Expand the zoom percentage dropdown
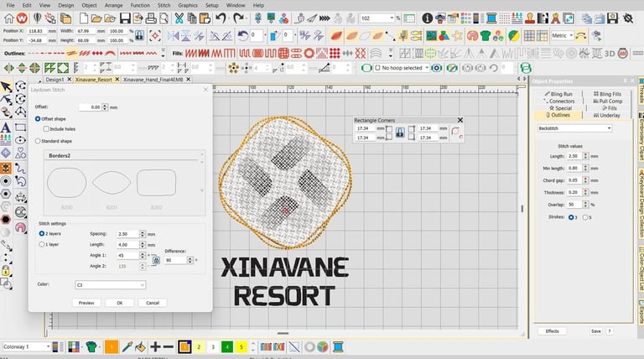This screenshot has height=359, width=644. (392, 18)
